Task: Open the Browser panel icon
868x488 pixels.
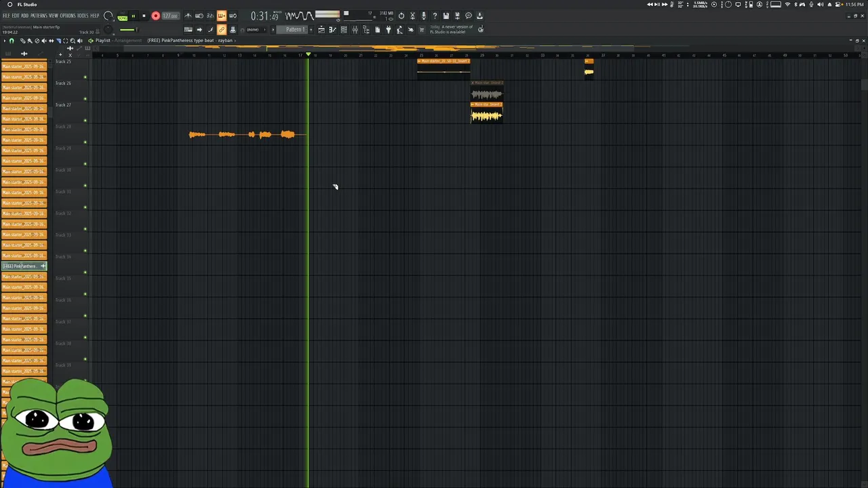Action: point(366,30)
